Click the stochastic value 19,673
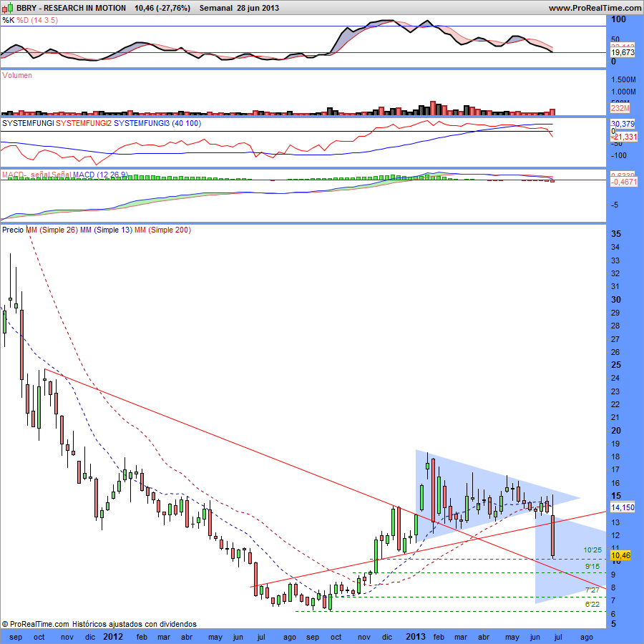Screen dimensions: 644x644 tap(623, 52)
